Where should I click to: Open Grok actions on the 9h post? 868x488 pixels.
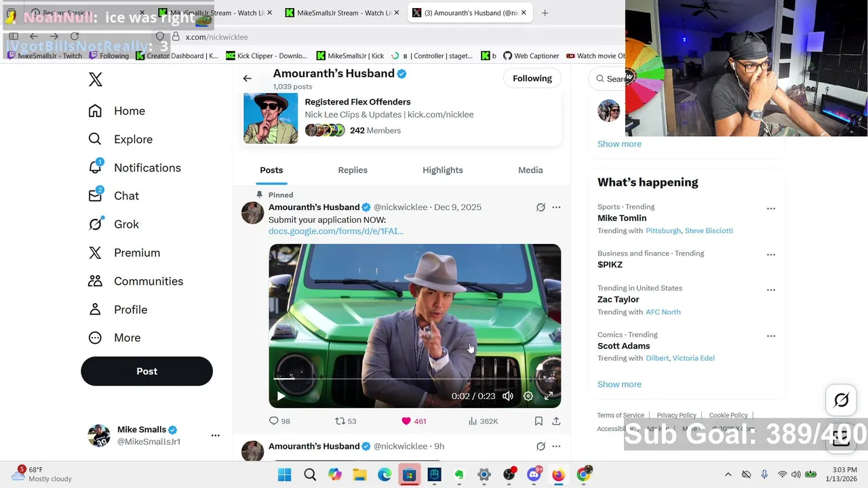pos(540,447)
